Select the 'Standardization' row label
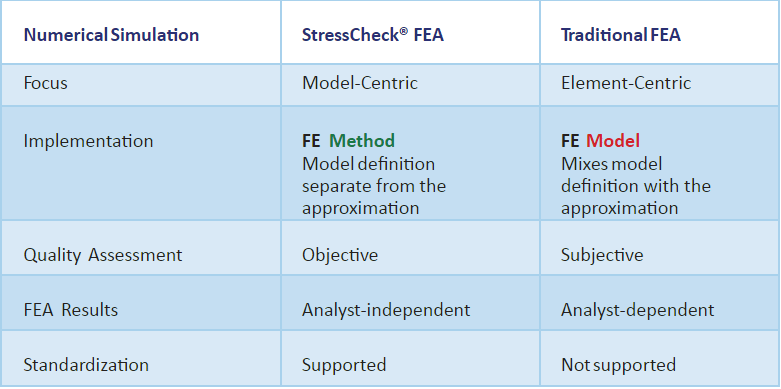This screenshot has width=781, height=389. click(x=86, y=365)
